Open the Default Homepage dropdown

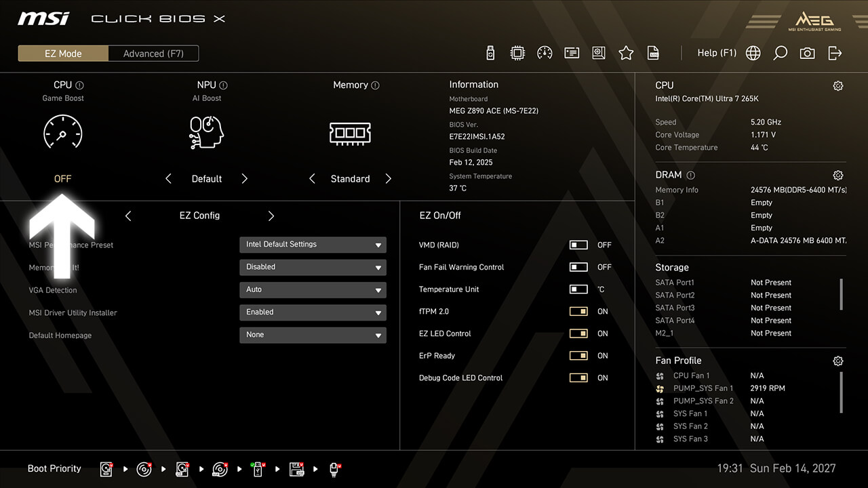point(313,335)
